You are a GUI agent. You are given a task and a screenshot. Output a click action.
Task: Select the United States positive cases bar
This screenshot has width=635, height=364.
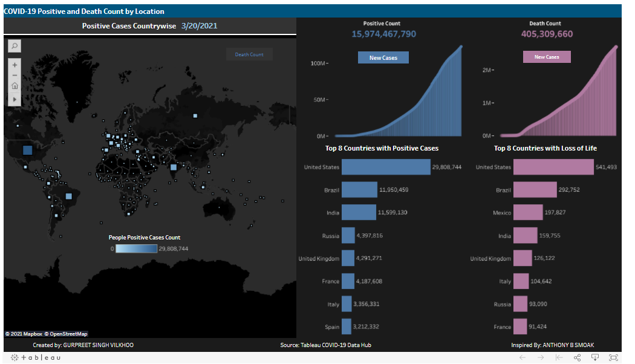[386, 167]
